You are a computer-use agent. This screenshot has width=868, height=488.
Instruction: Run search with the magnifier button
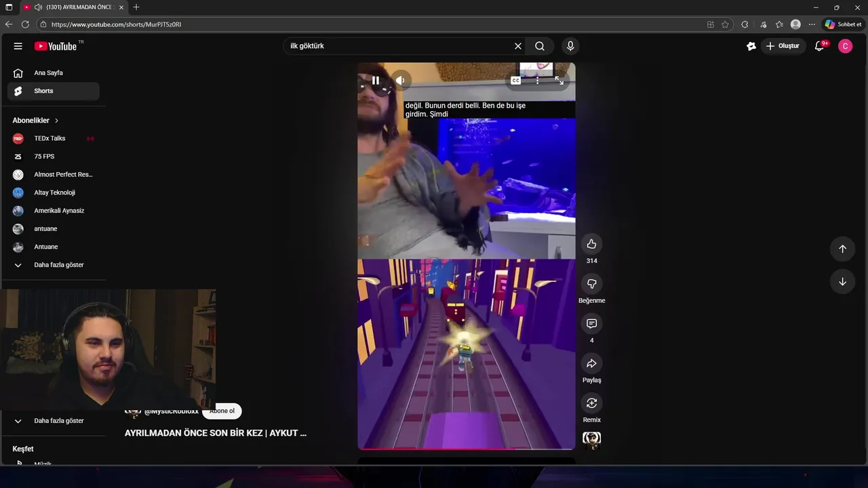540,46
